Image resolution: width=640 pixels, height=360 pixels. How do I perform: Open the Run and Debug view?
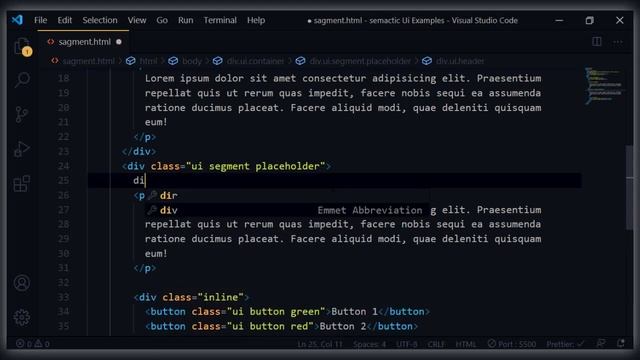[x=22, y=149]
